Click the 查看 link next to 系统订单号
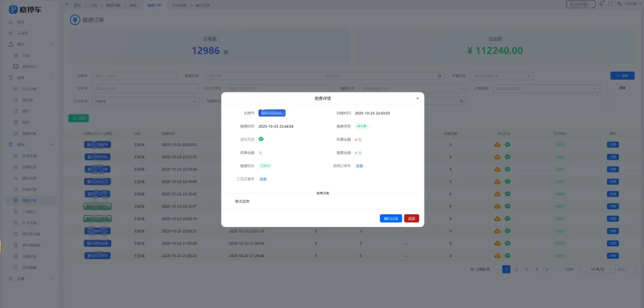 click(x=359, y=166)
